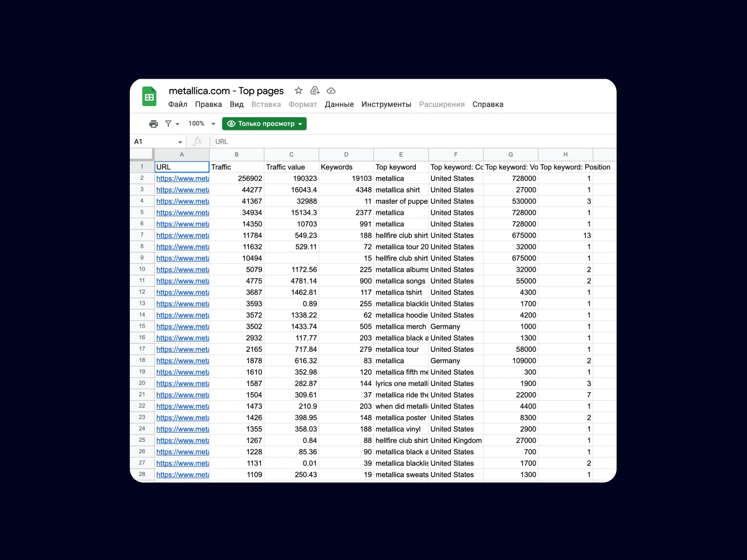Select Germany cell in row 15
Image resolution: width=747 pixels, height=560 pixels.
[x=456, y=327]
